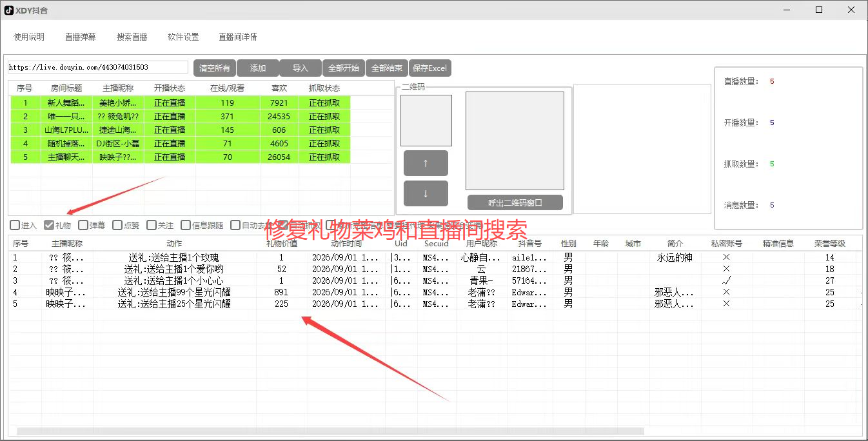Click the gift value cell 891
The width and height of the screenshot is (868, 441).
(x=281, y=292)
